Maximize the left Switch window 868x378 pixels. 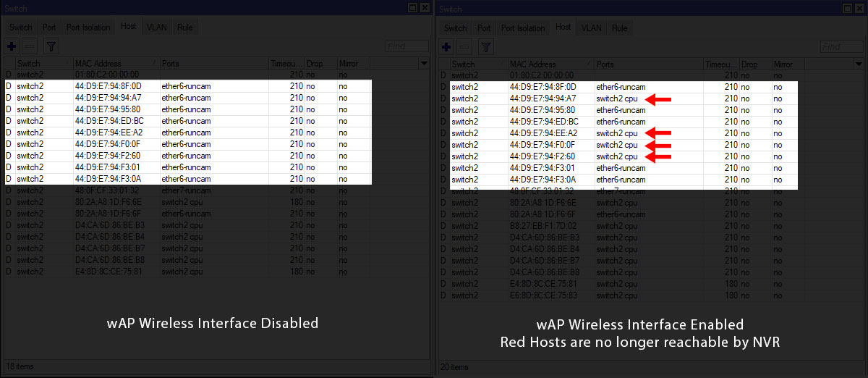click(x=412, y=7)
